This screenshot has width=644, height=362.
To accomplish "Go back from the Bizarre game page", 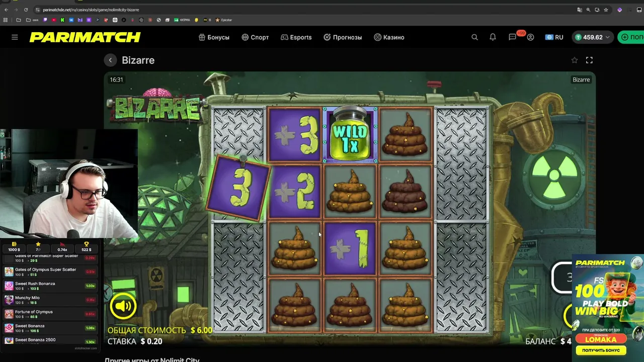I will pyautogui.click(x=110, y=60).
